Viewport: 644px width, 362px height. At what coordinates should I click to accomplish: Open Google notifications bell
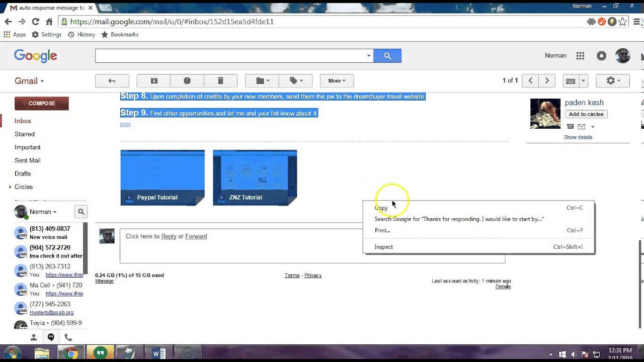601,56
